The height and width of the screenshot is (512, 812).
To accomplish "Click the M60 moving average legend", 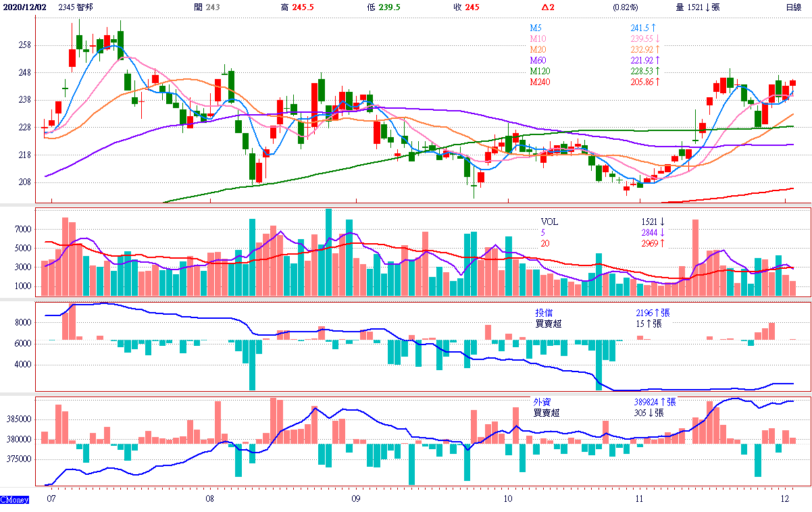I will coord(538,60).
